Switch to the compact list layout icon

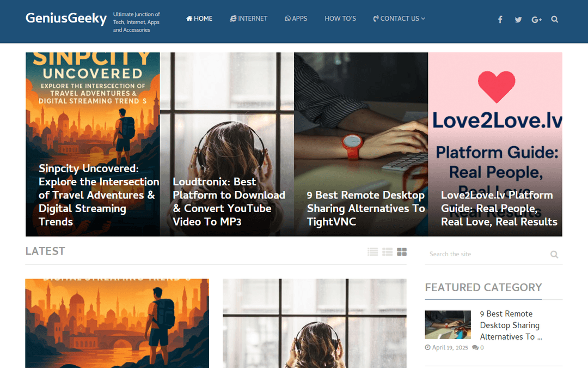coord(388,251)
